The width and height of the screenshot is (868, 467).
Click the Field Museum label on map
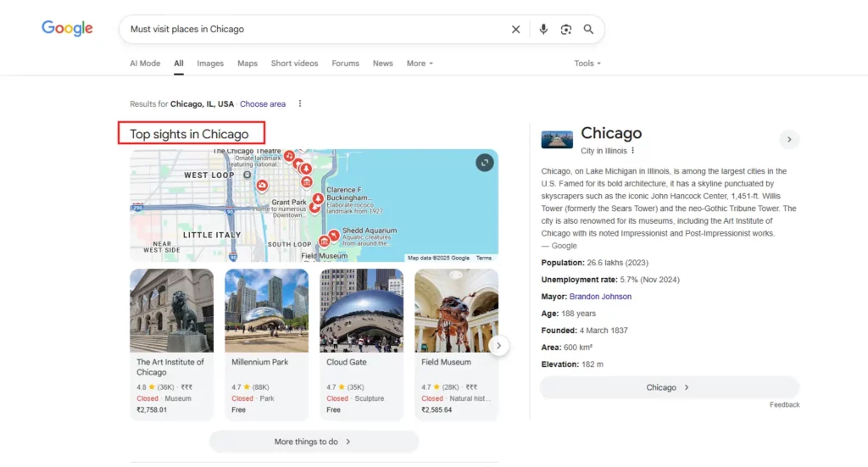pyautogui.click(x=324, y=256)
